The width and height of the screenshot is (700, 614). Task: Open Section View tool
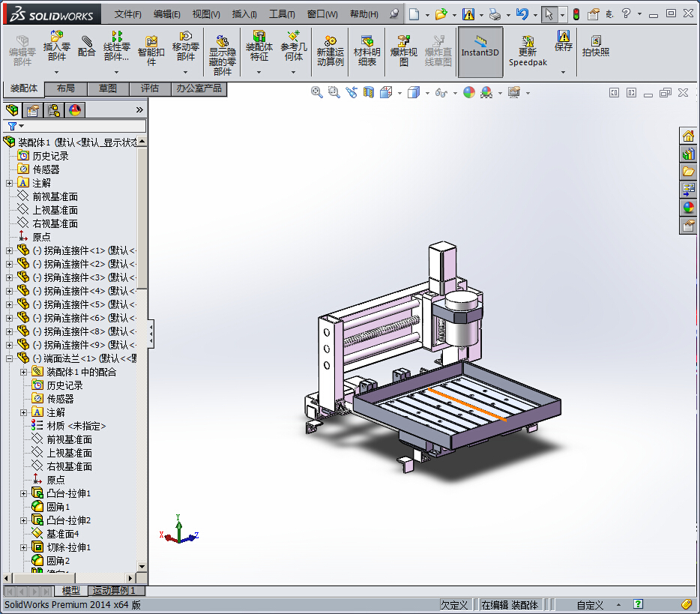point(368,92)
